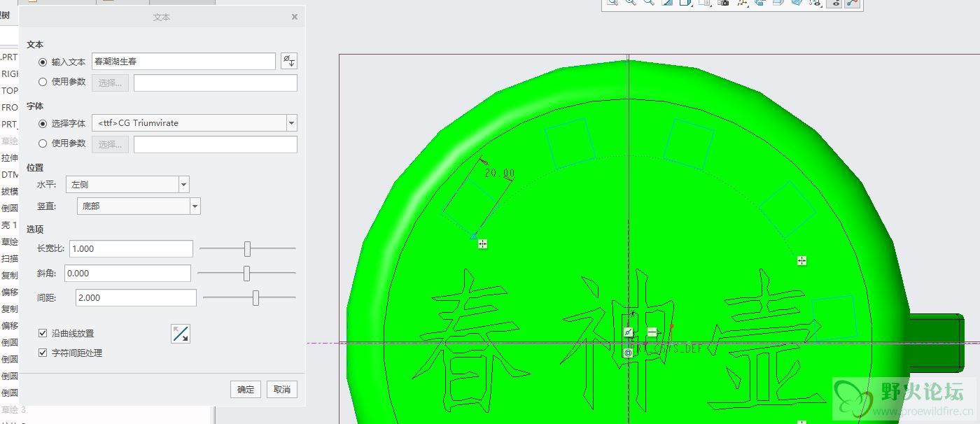Click the move handle below the 20.00 dimension
The image size is (980, 424).
[482, 244]
